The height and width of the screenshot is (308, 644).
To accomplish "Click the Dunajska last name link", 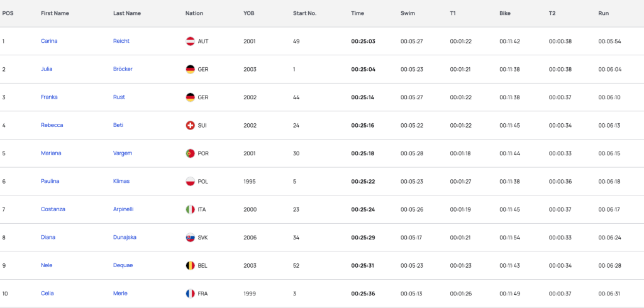I will 125,238.
